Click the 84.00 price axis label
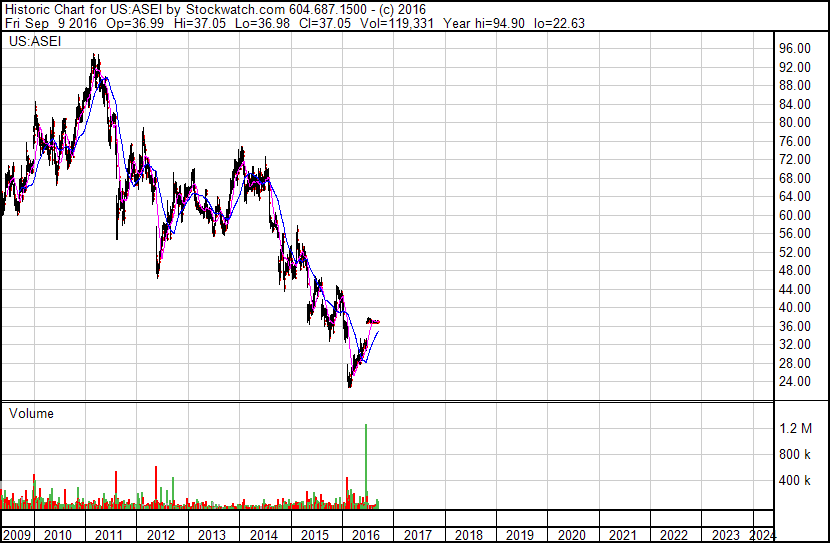The width and height of the screenshot is (830, 543). [795, 104]
